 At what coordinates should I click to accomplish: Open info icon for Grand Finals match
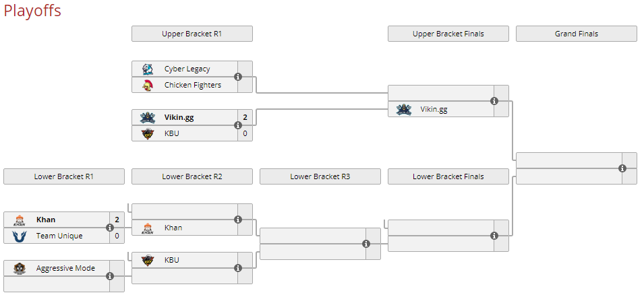pyautogui.click(x=622, y=168)
